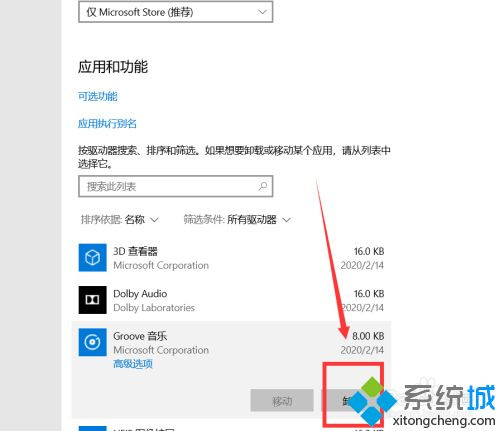The image size is (500, 431).
Task: Click the 8.00 KB size of Groove 音乐
Action: click(x=368, y=336)
